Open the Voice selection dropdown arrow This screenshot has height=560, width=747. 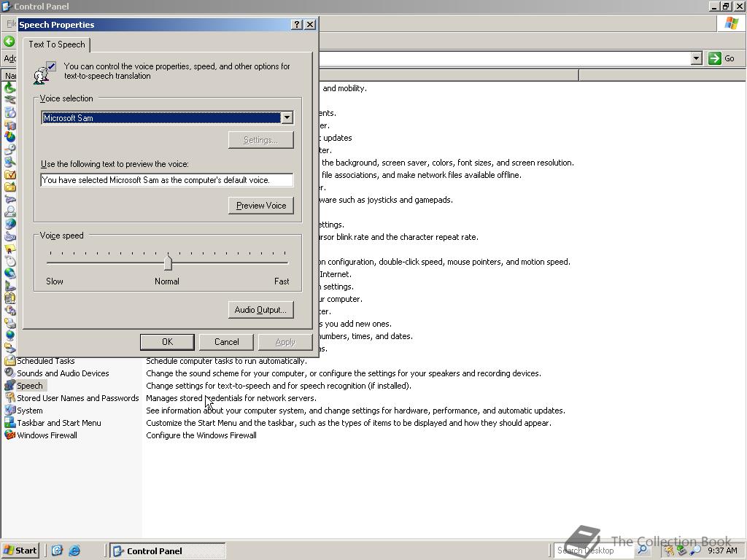tap(287, 117)
